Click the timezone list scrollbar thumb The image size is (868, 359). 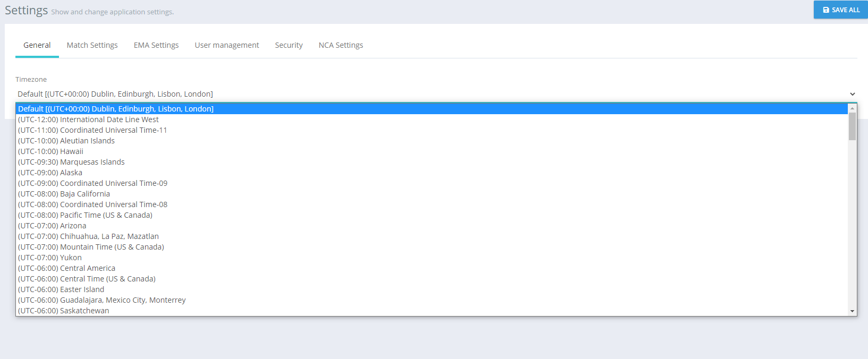[852, 126]
